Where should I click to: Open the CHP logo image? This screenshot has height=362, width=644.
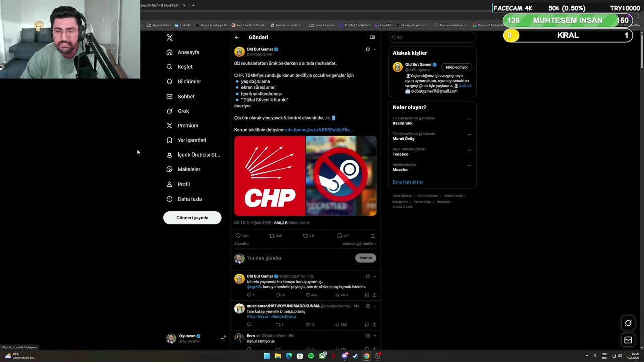[x=270, y=175]
